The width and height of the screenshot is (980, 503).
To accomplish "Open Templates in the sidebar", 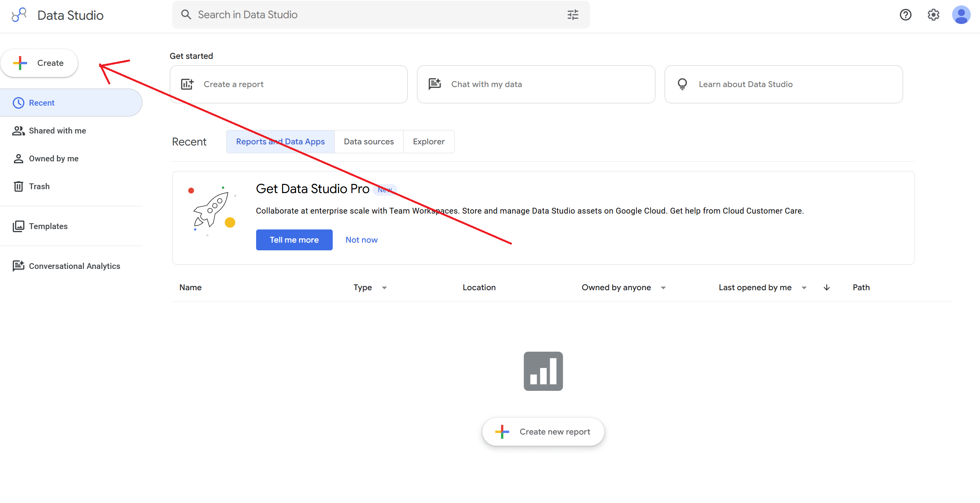I will tap(71, 226).
